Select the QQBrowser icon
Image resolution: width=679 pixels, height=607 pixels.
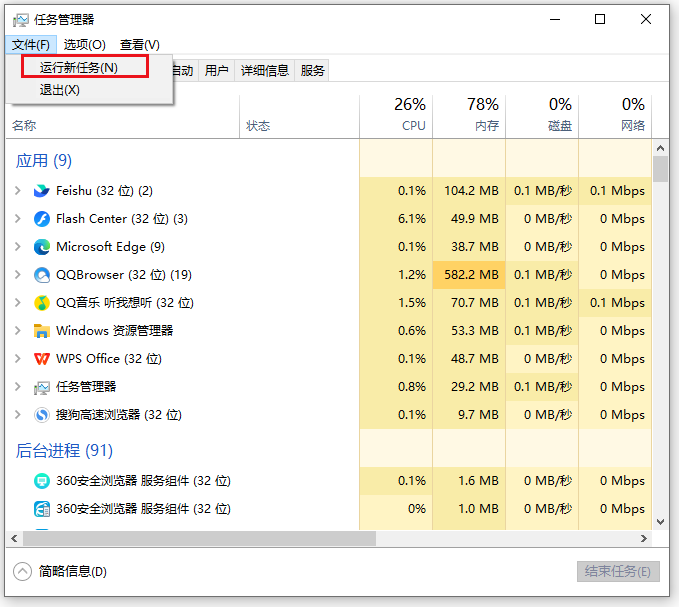[42, 275]
